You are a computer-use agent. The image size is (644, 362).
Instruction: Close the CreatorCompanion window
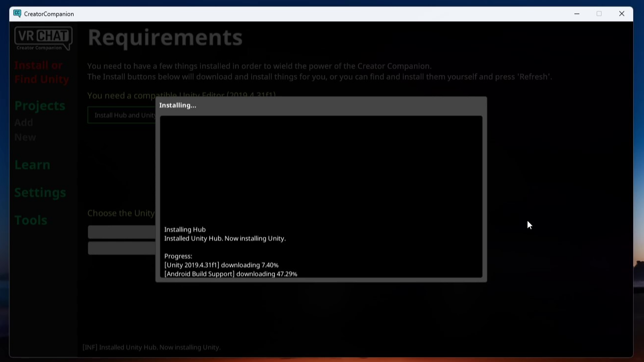coord(622,14)
